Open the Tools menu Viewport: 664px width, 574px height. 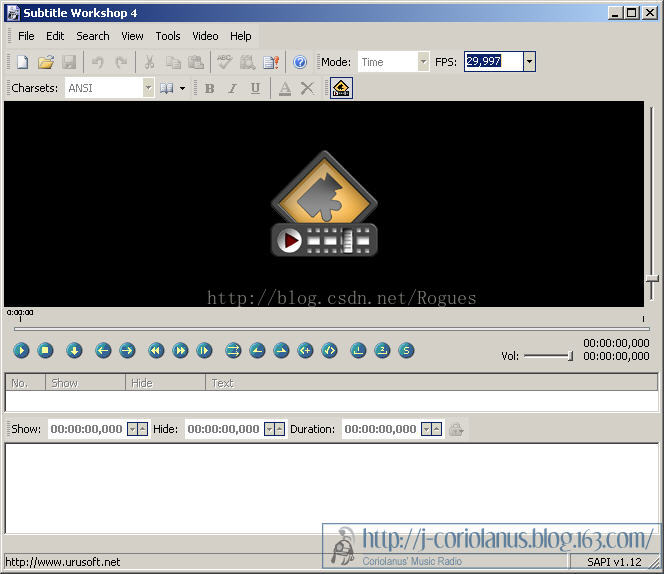click(168, 36)
